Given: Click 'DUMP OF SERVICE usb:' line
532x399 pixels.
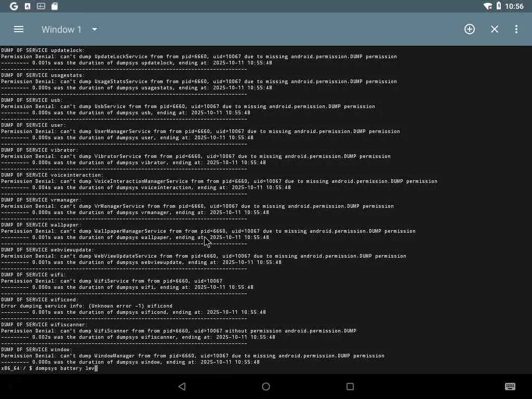Looking at the screenshot, I should [x=32, y=100].
